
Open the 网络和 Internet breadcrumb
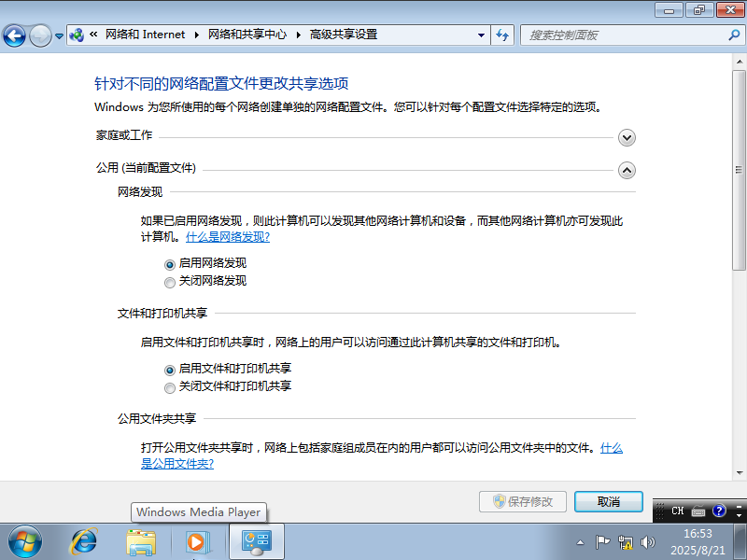[145, 35]
